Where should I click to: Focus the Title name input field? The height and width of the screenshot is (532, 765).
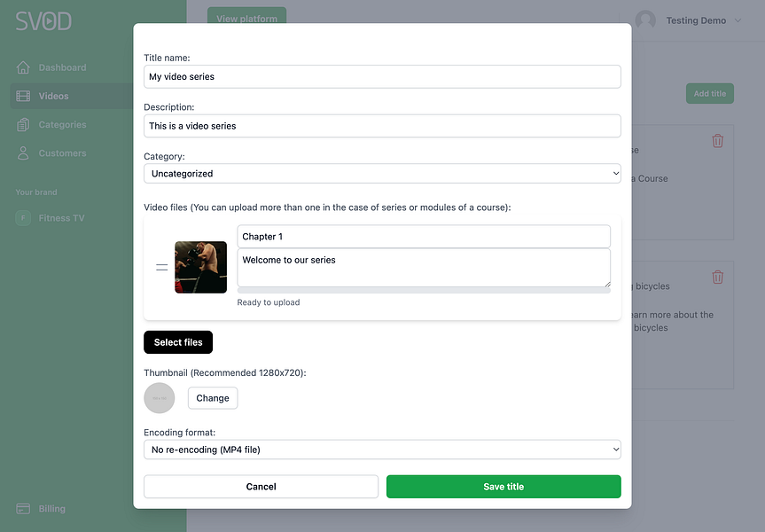point(382,76)
